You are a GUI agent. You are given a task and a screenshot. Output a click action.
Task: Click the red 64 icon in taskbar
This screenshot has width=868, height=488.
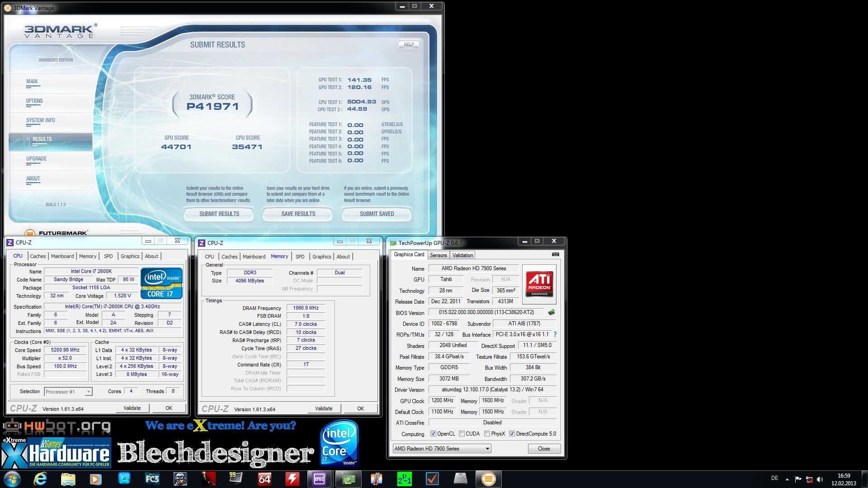pos(264,479)
